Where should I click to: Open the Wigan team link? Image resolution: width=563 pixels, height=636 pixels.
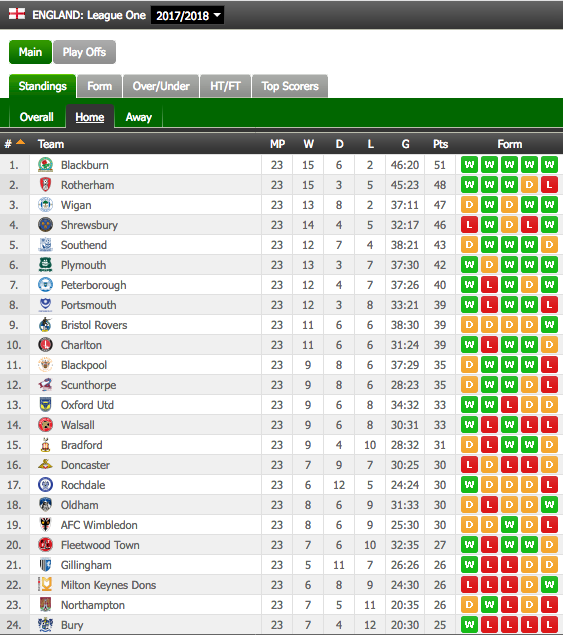click(76, 205)
